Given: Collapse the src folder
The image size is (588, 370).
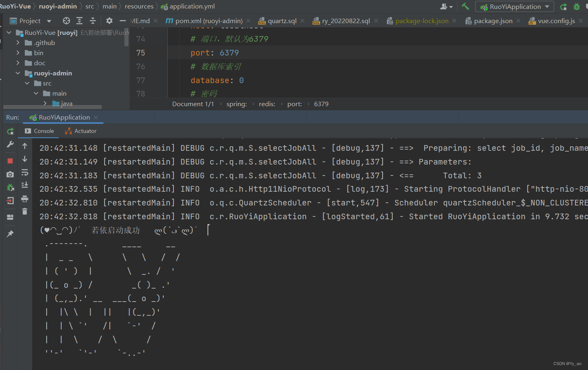Looking at the screenshot, I should [27, 83].
